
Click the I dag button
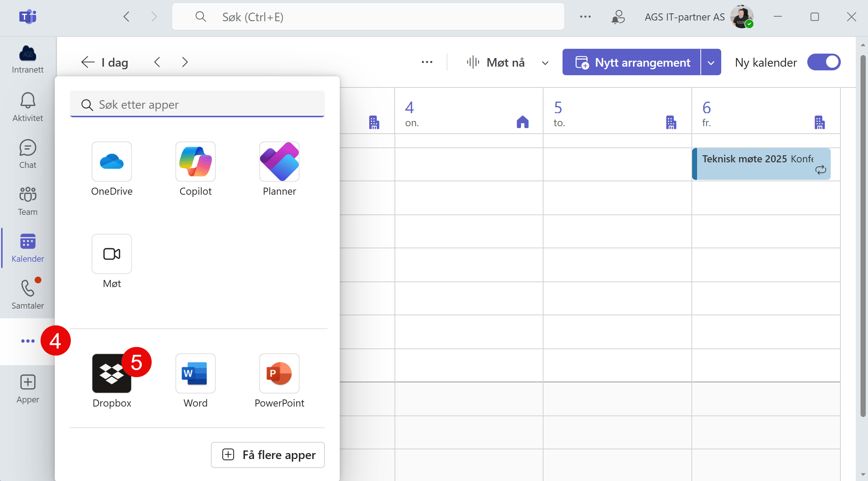click(x=104, y=62)
